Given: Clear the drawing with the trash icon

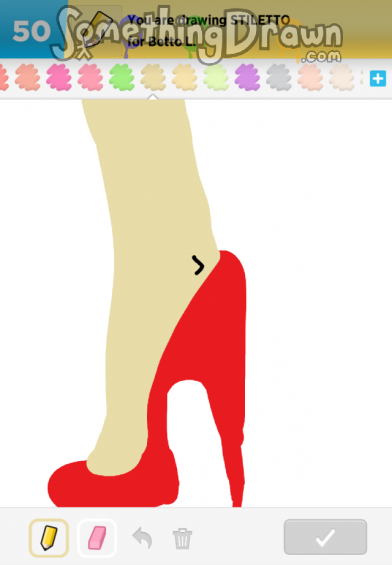Looking at the screenshot, I should [x=182, y=539].
